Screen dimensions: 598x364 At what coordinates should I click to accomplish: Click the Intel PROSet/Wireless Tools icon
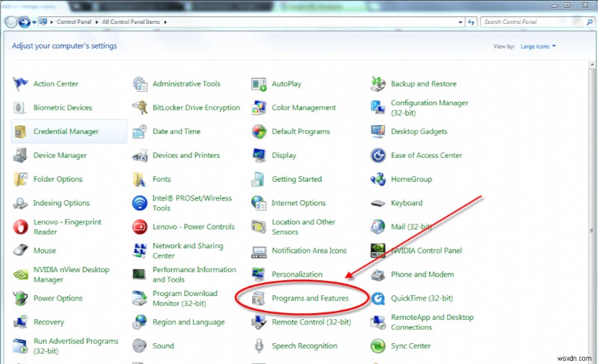[x=140, y=203]
